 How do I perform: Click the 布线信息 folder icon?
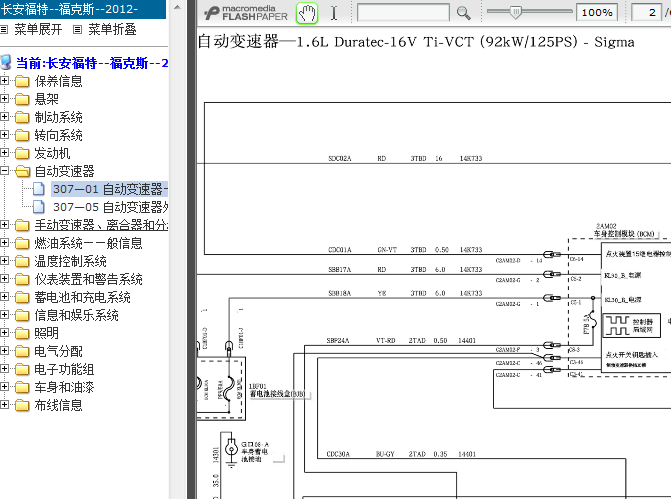coord(22,405)
